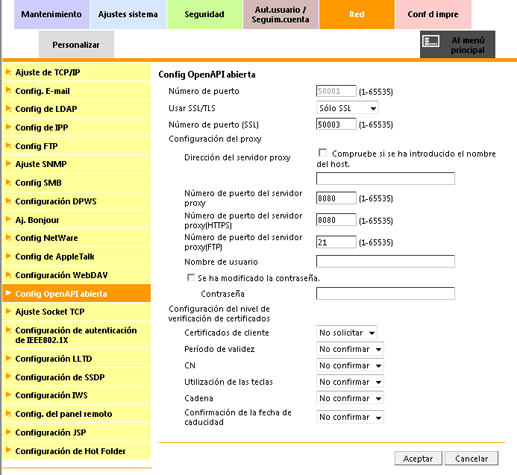
Task: Go to Configuración JSP
Action: 77,432
